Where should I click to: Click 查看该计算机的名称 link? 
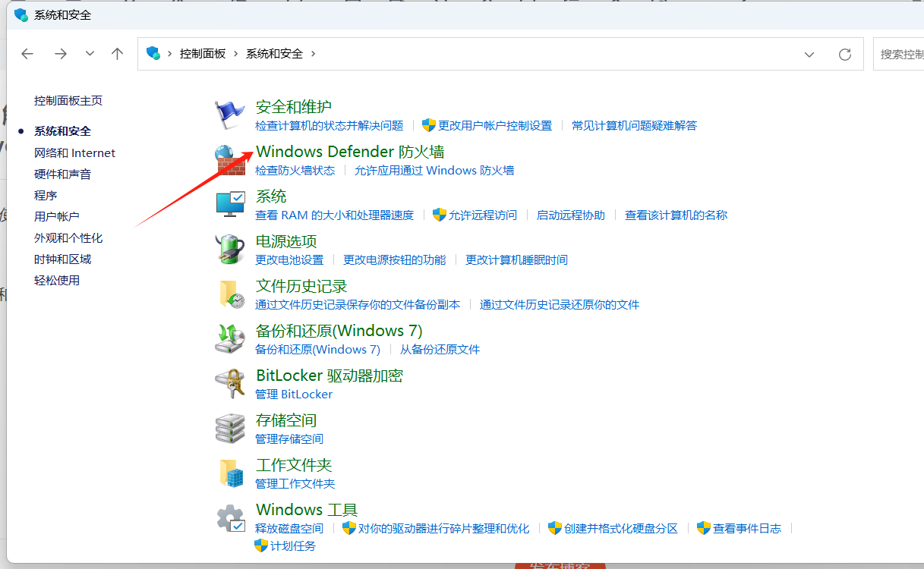[x=676, y=215]
